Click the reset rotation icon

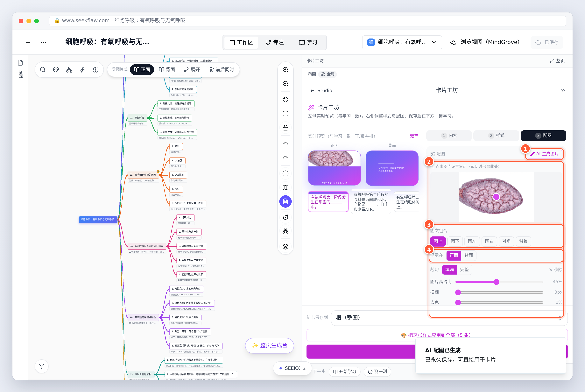tap(285, 100)
